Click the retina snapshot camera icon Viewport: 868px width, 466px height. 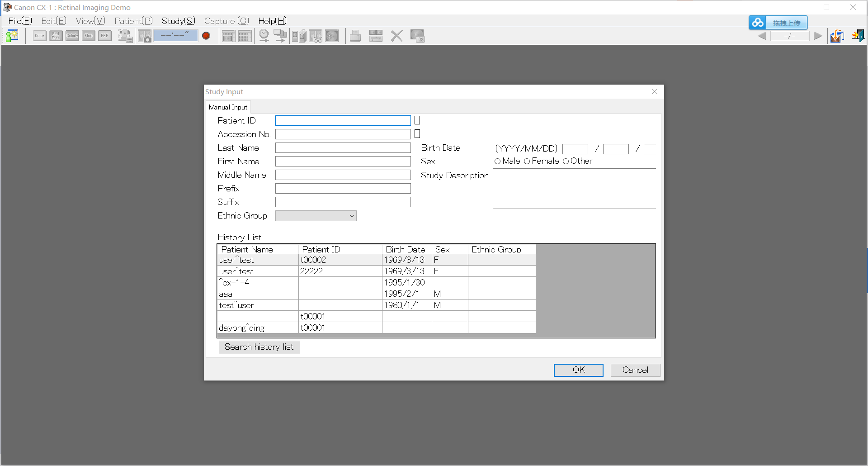pos(417,36)
